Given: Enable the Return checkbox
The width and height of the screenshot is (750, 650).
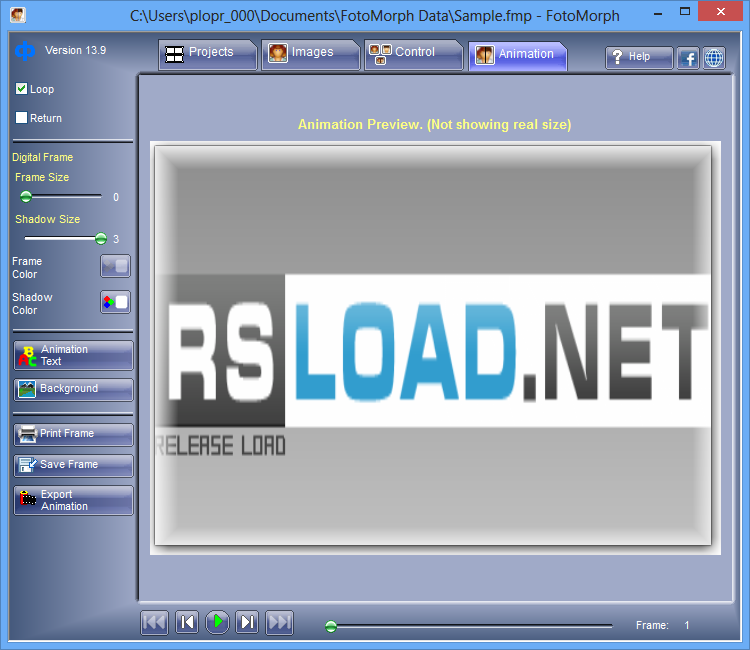Looking at the screenshot, I should (x=22, y=118).
